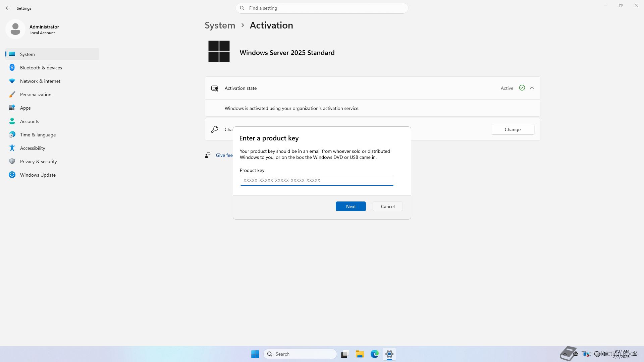Open File Explorer from the taskbar

pos(360,354)
